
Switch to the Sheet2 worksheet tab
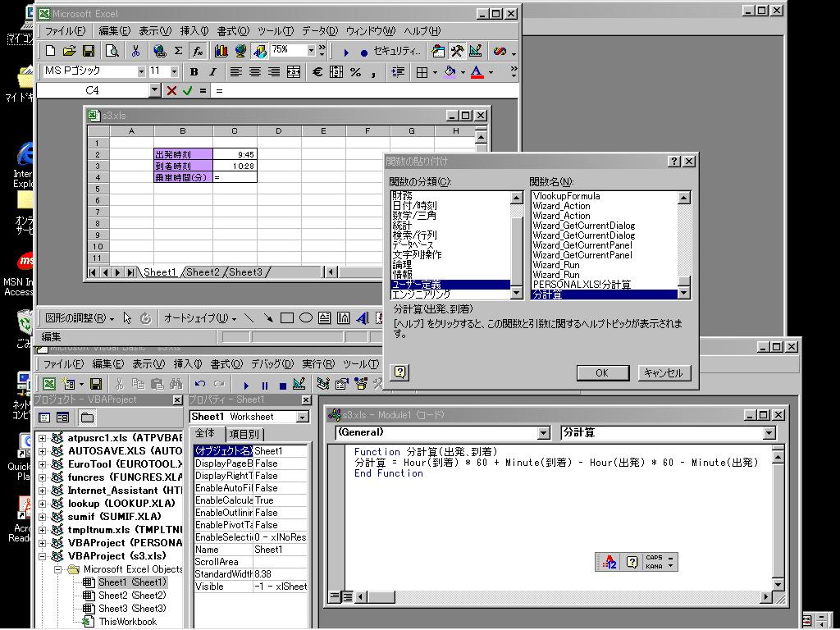(203, 272)
